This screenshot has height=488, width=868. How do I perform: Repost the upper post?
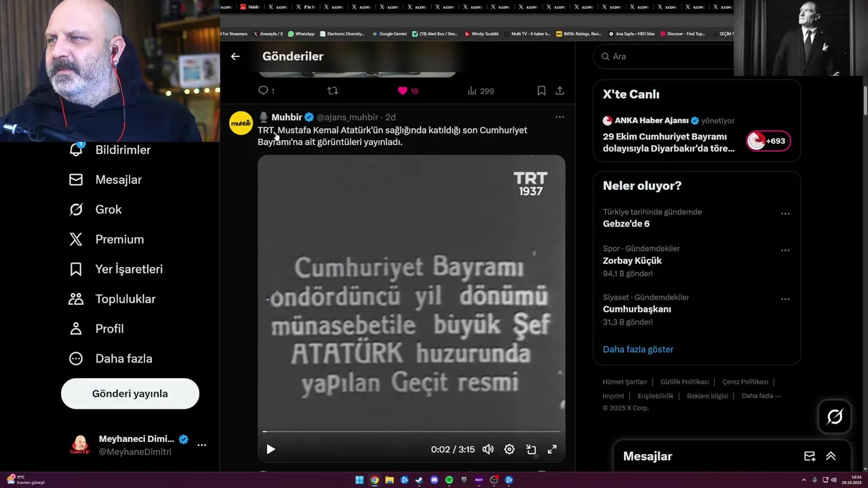click(x=332, y=91)
